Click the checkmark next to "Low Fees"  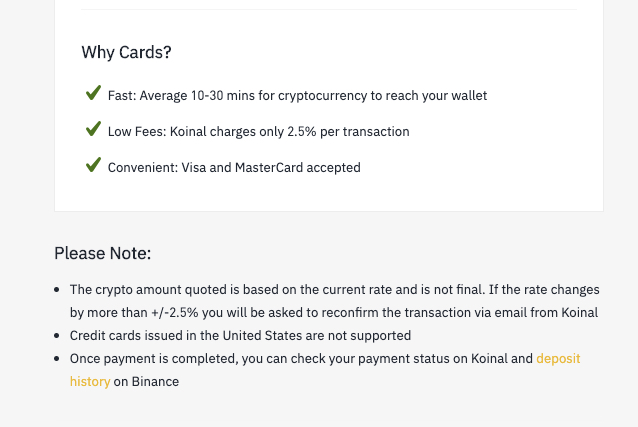tap(93, 130)
